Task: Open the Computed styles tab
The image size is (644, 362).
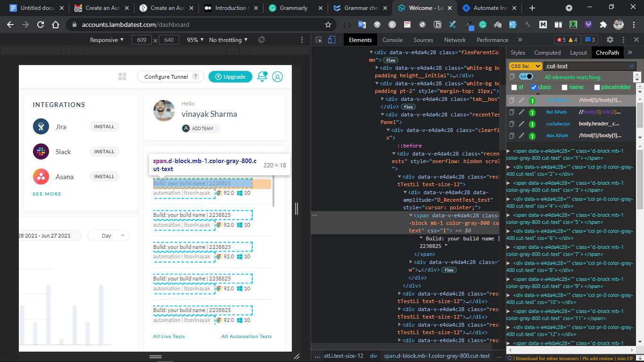Action: coord(547,53)
